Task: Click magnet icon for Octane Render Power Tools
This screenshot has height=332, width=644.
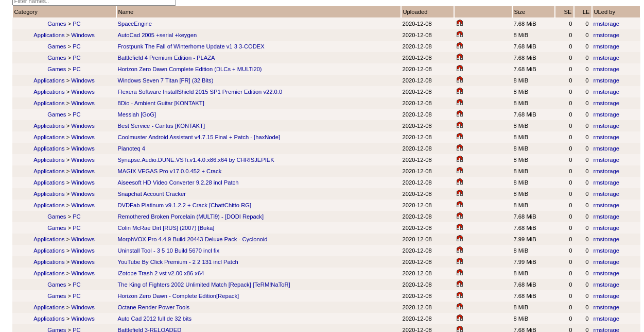Action: pyautogui.click(x=460, y=307)
